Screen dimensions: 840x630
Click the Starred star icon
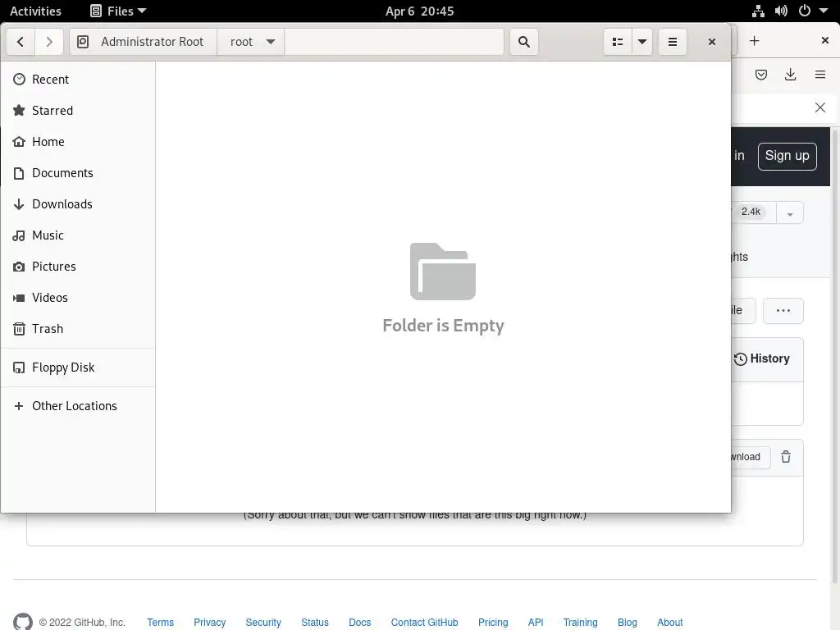click(19, 111)
